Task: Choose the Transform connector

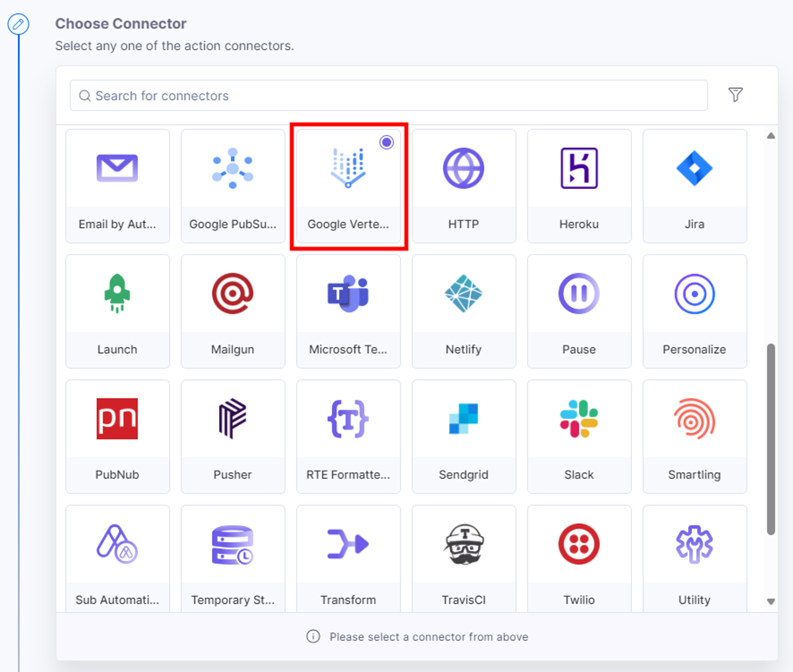Action: 348,558
